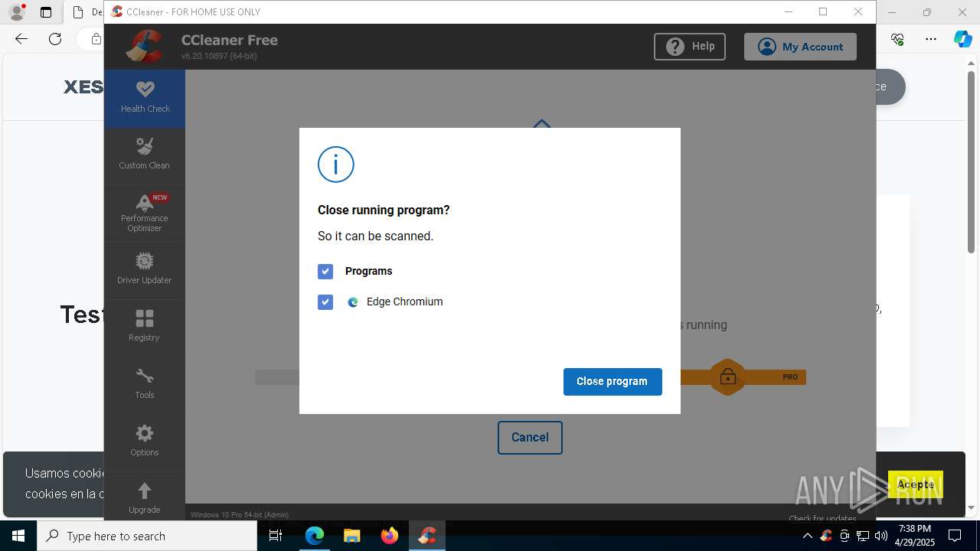
Task: Uncheck the Edge Chromium checkbox
Action: click(x=325, y=302)
